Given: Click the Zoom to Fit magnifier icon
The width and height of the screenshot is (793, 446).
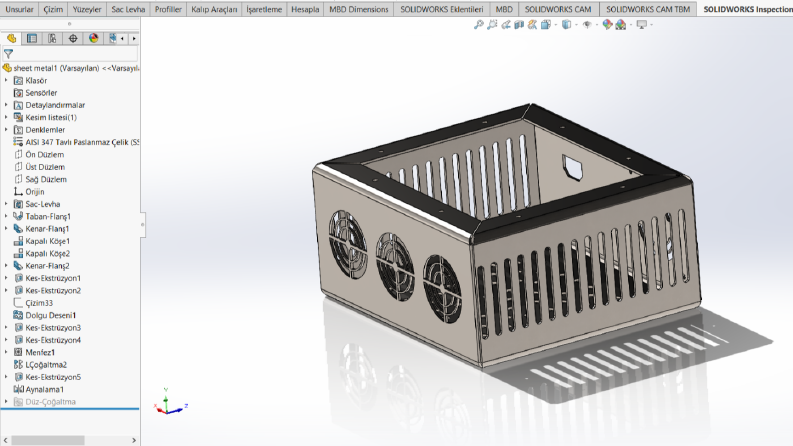Looking at the screenshot, I should click(x=478, y=24).
